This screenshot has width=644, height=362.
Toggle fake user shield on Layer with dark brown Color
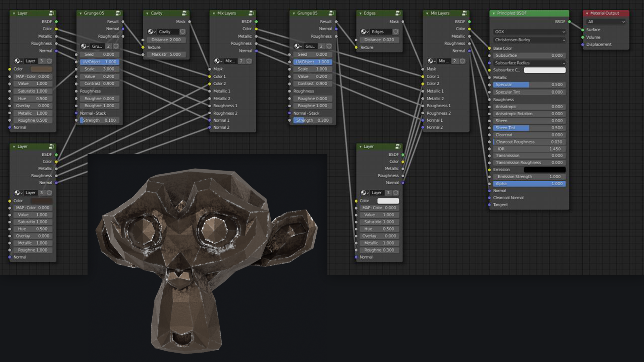49,193
